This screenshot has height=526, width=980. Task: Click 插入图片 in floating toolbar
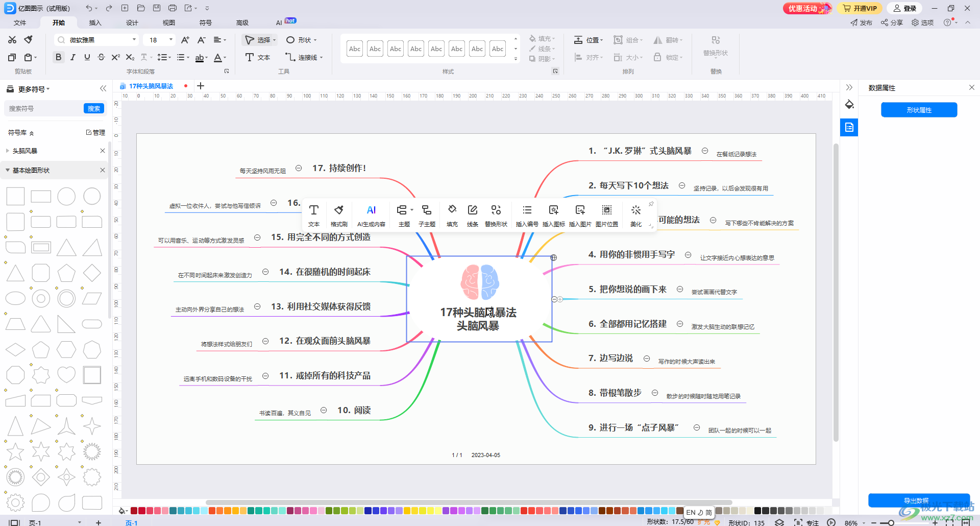[x=580, y=216]
